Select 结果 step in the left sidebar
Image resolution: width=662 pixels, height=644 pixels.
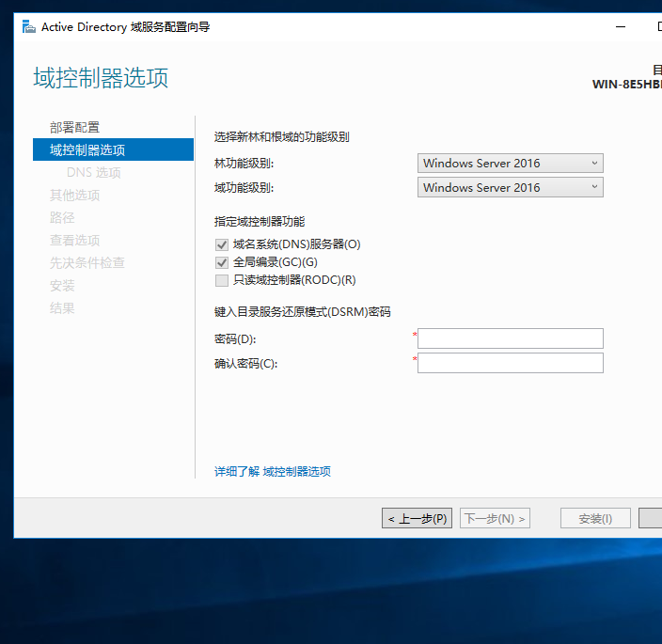[x=62, y=308]
